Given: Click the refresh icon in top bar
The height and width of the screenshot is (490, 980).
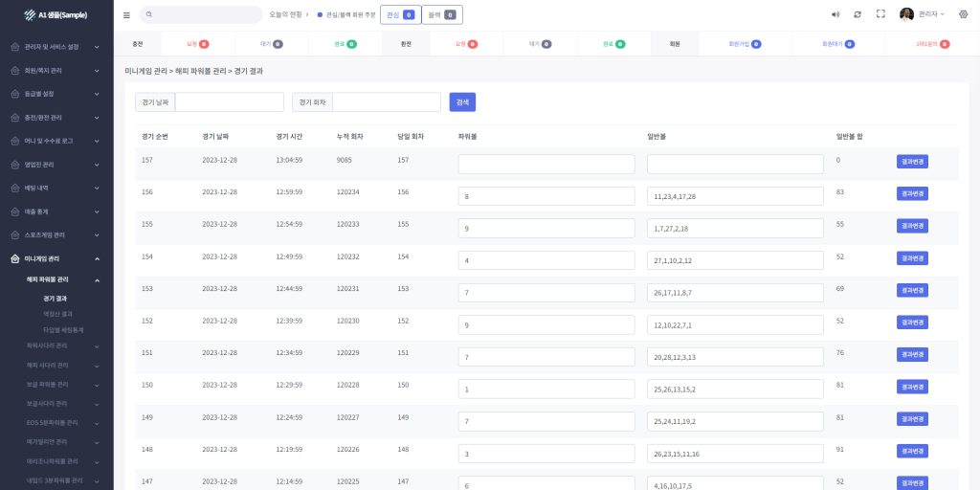Looking at the screenshot, I should tap(857, 14).
